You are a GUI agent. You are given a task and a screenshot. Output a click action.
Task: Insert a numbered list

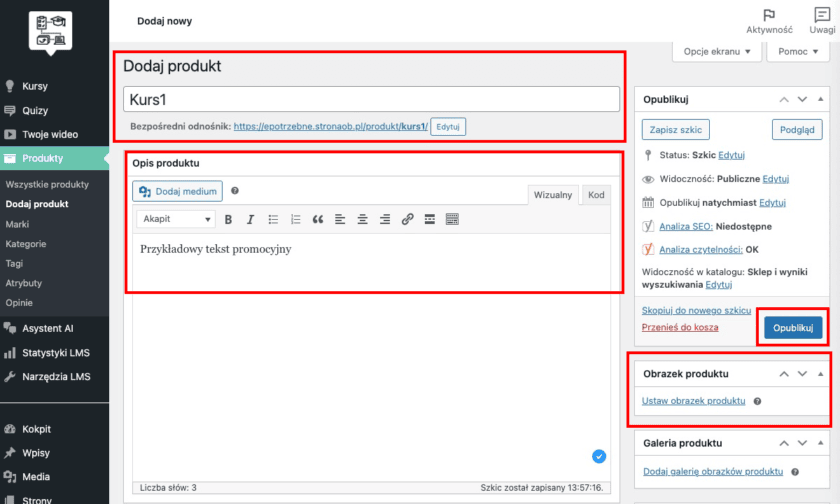295,219
